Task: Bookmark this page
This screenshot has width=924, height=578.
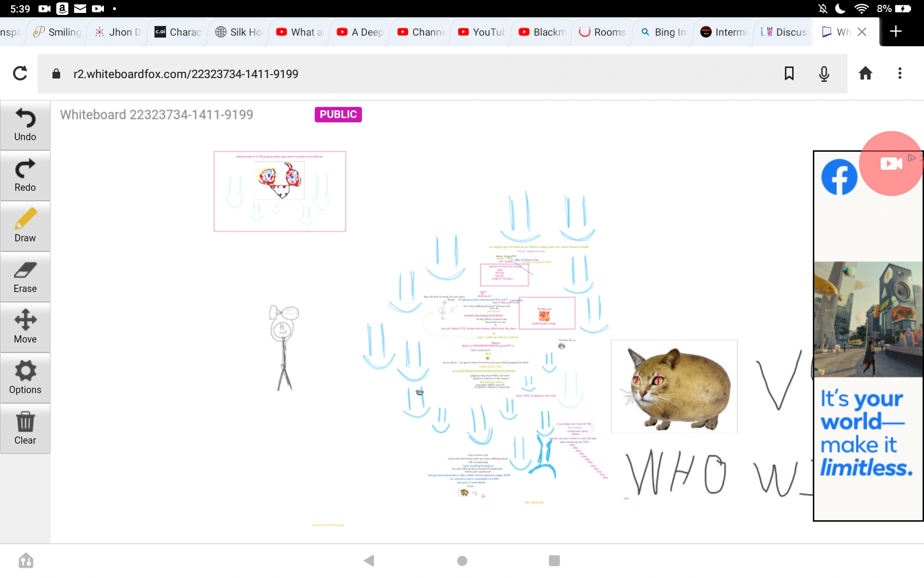Action: click(789, 73)
